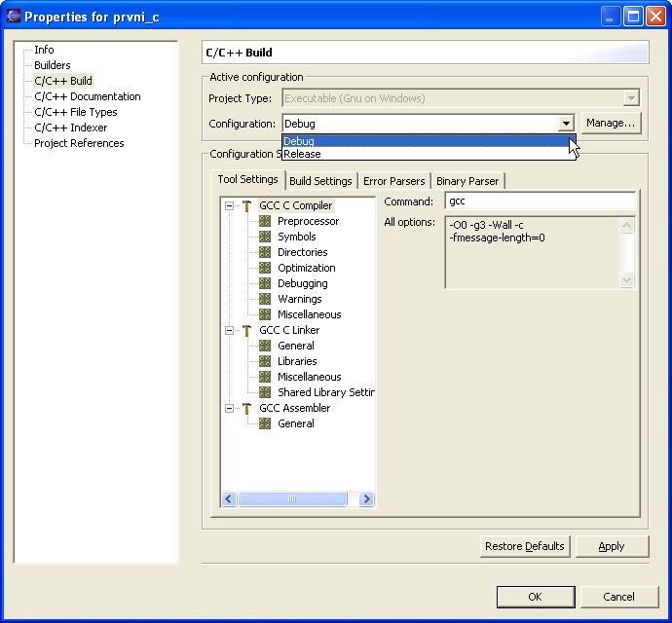
Task: Click the Apply button
Action: point(612,546)
